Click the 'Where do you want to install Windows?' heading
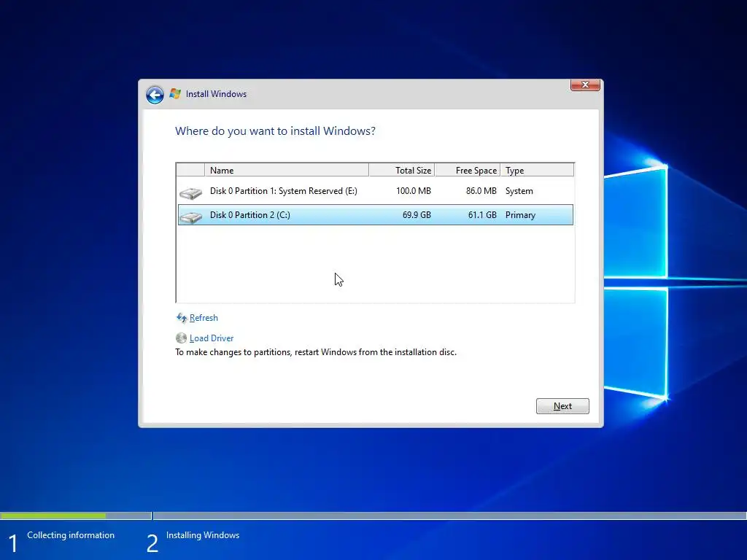Screen dimensions: 747x560 [275, 131]
